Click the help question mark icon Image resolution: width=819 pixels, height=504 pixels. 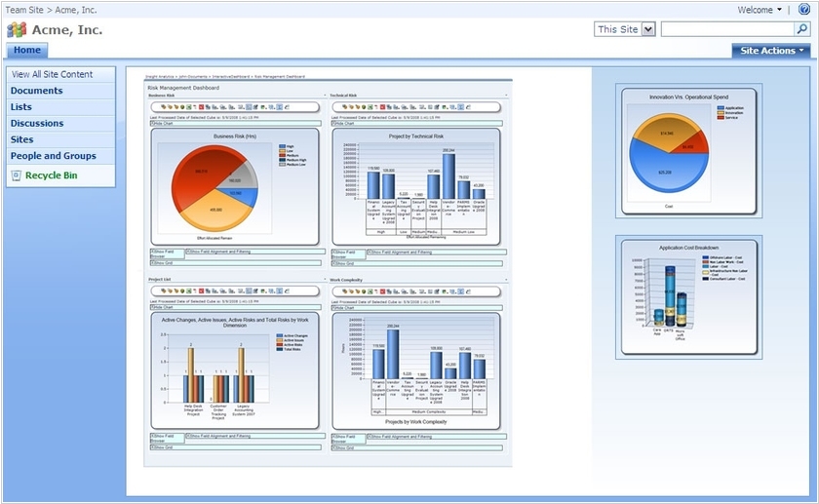point(803,10)
